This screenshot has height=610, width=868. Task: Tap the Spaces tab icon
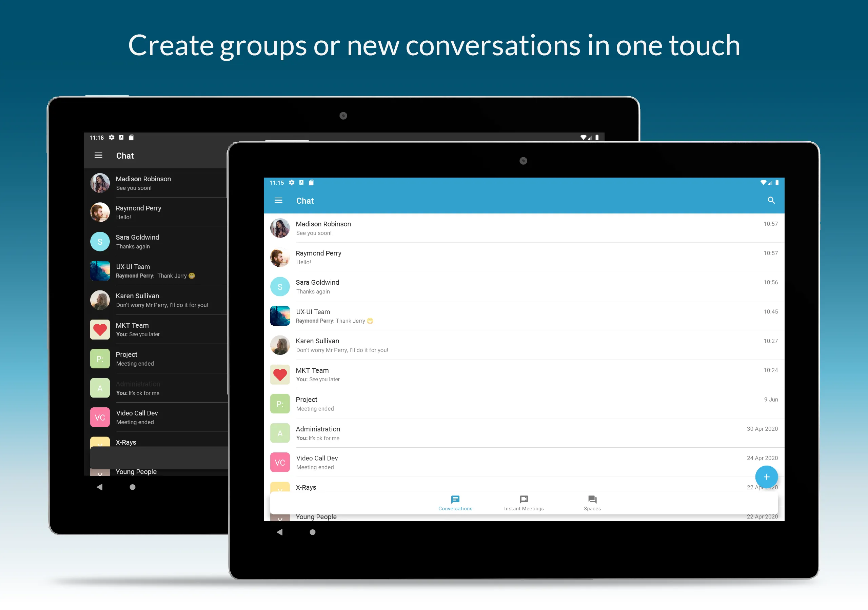click(x=591, y=500)
